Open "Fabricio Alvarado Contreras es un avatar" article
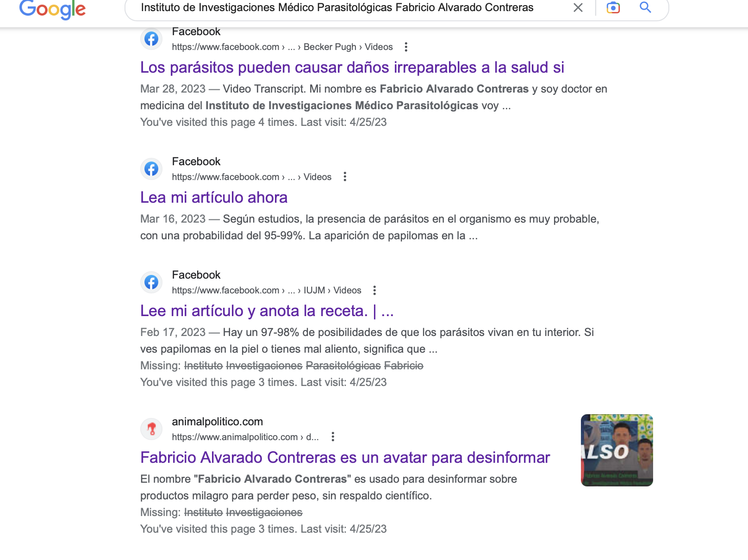This screenshot has width=748, height=560. (345, 458)
